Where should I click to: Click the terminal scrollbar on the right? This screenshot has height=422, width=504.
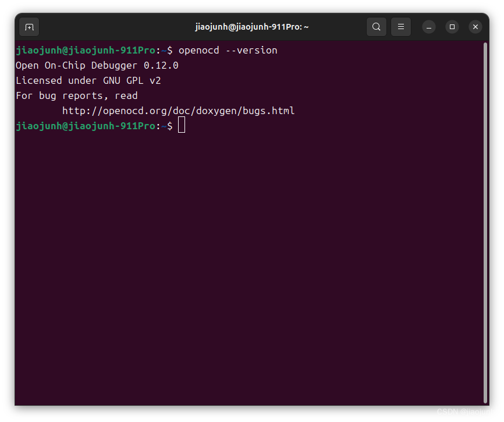click(x=485, y=221)
